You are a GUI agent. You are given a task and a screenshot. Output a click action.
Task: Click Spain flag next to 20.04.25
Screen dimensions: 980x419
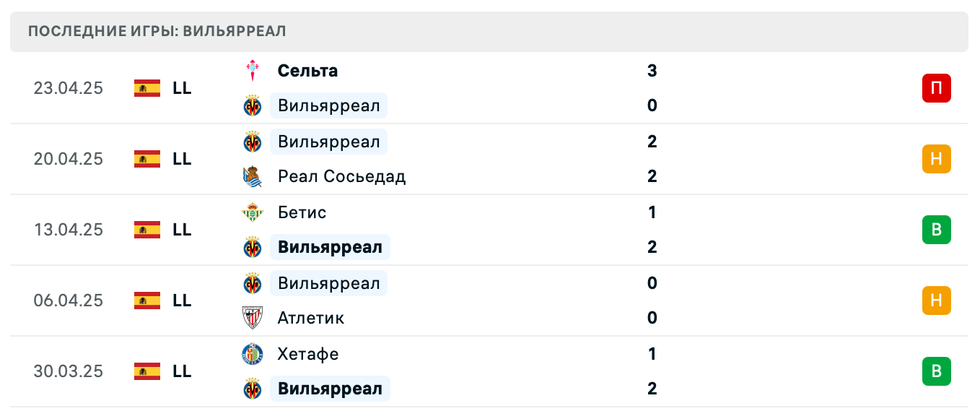(x=147, y=159)
